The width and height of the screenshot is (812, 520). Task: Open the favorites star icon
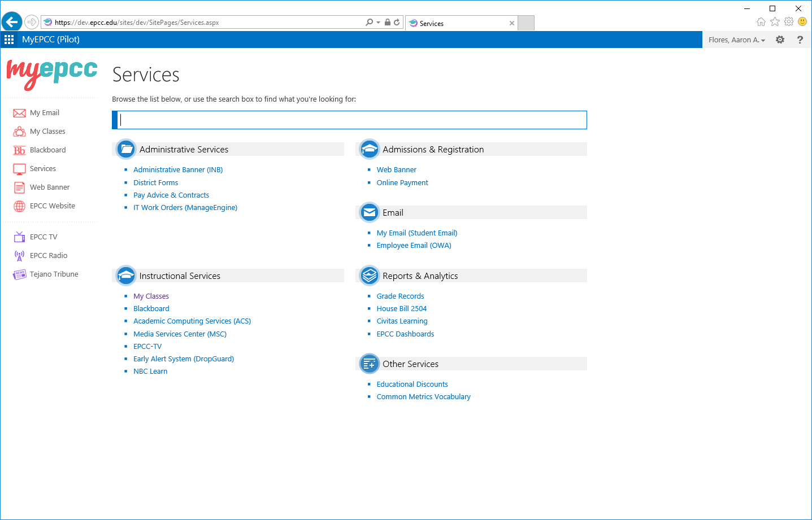coord(775,21)
